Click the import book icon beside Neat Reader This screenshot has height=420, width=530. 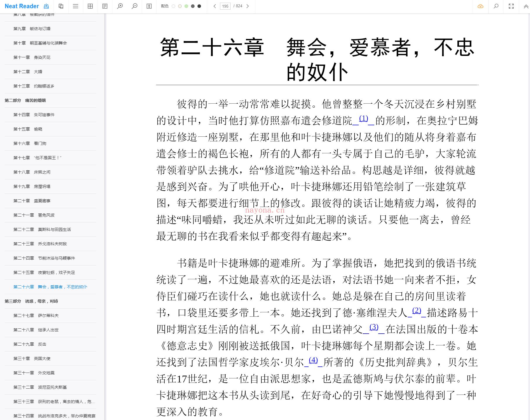click(x=46, y=6)
